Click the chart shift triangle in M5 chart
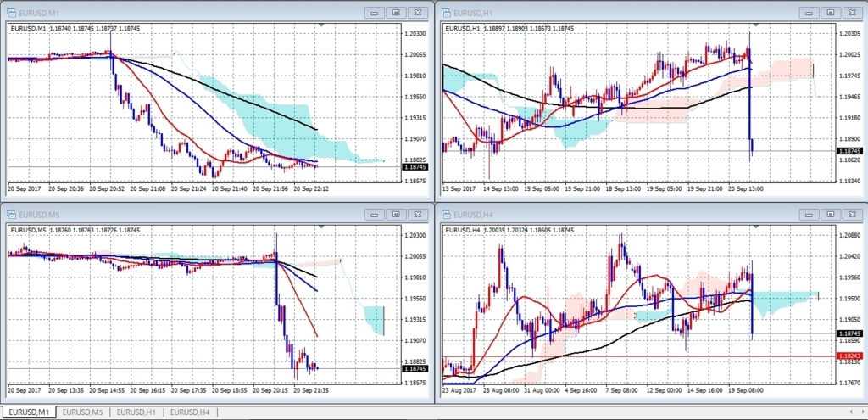 tap(321, 227)
